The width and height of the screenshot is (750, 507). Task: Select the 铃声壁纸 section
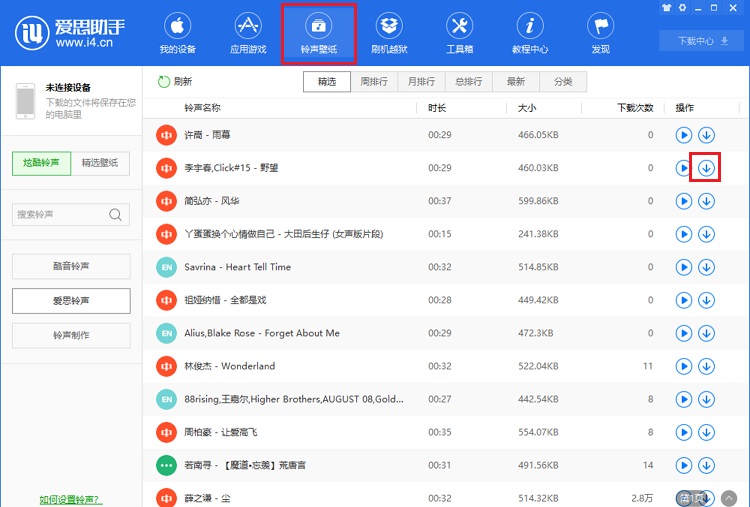click(x=319, y=33)
